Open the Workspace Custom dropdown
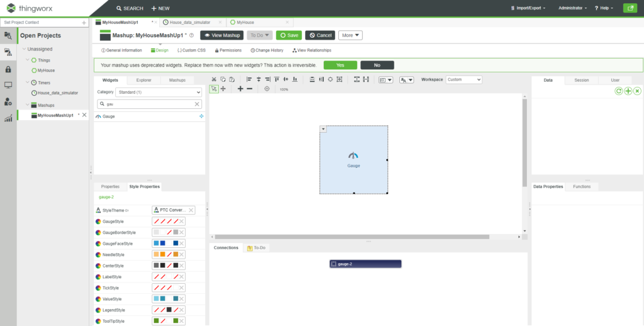 point(464,80)
